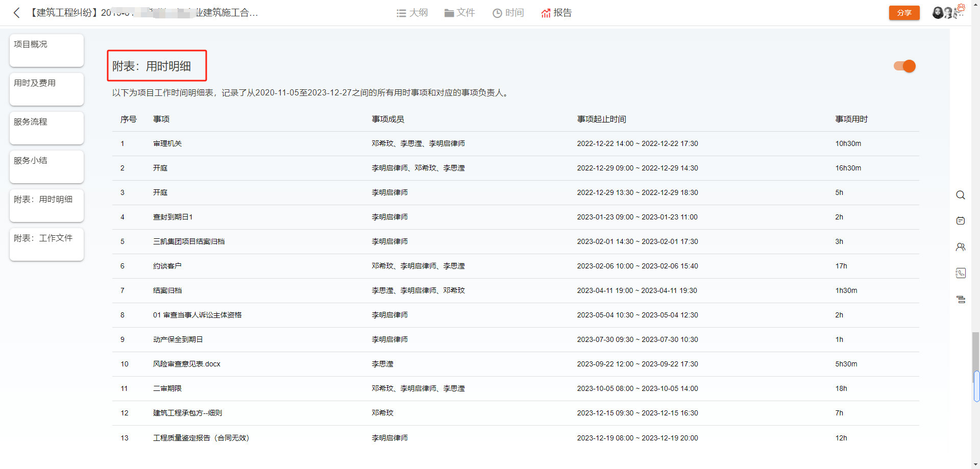
Task: Select the 查封到期日1 item
Action: pyautogui.click(x=173, y=217)
